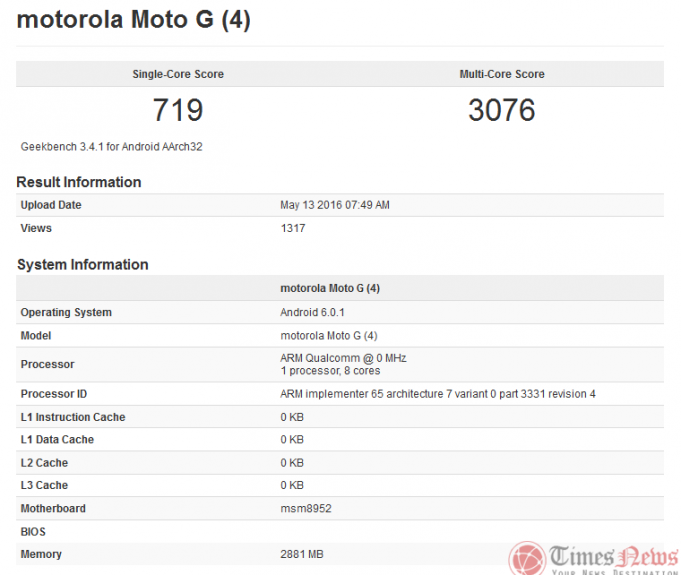Click the Processor ID value text

coord(438,394)
